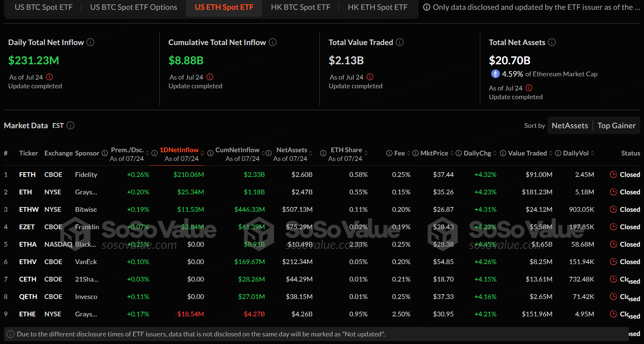Click info icon left of DailyVol header
This screenshot has height=344, width=644.
(x=558, y=153)
